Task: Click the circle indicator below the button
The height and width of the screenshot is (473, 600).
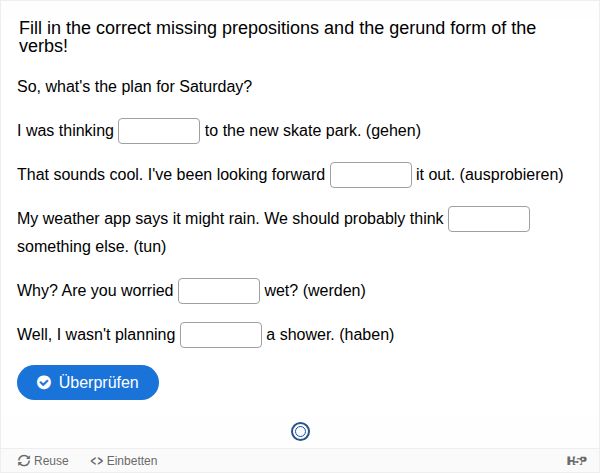Action: (x=300, y=431)
